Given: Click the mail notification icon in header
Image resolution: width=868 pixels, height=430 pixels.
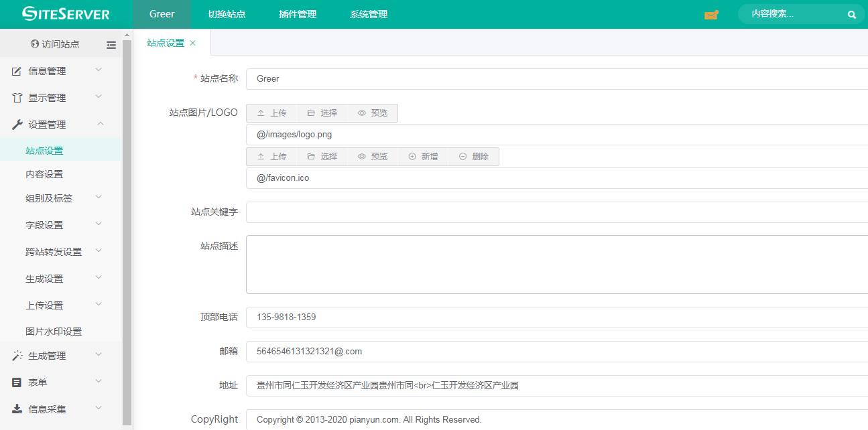Looking at the screenshot, I should point(711,15).
